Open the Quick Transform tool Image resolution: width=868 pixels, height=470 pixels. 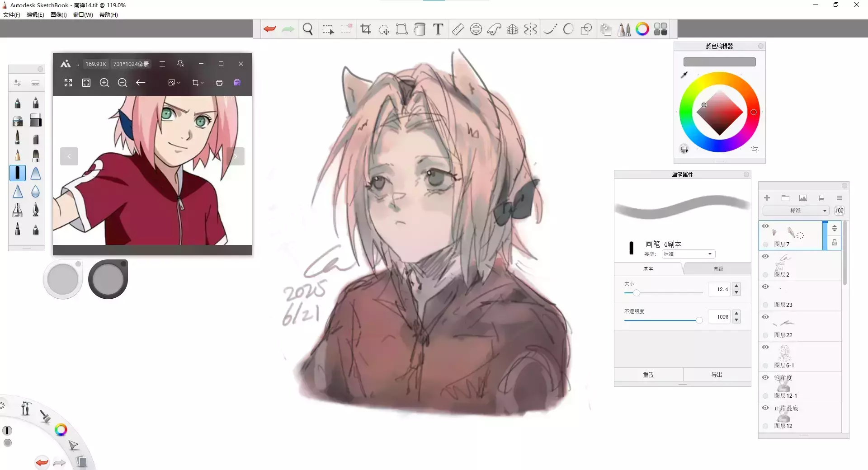coord(384,29)
